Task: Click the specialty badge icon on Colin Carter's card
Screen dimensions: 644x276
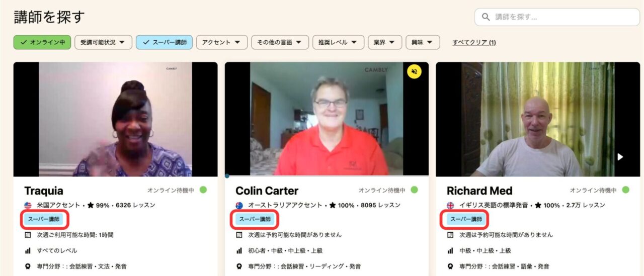Action: pyautogui.click(x=239, y=266)
